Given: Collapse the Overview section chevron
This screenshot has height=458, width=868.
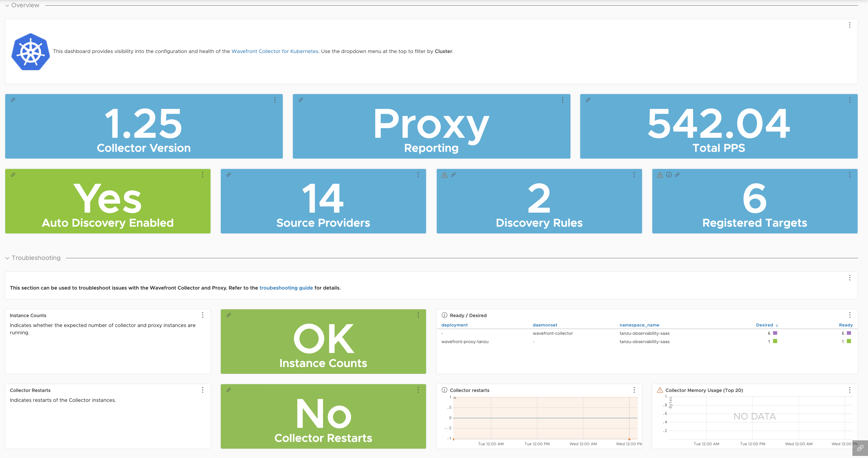Looking at the screenshot, I should pos(7,5).
